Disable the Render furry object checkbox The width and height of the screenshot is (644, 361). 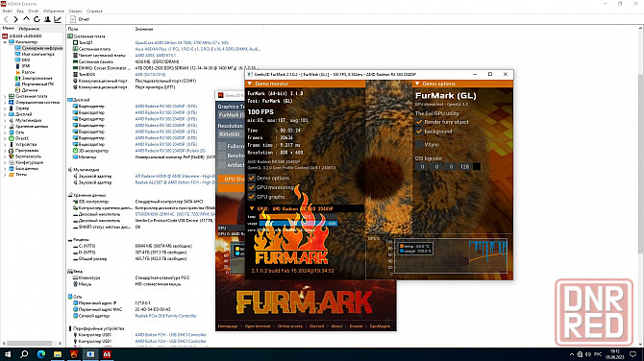419,122
